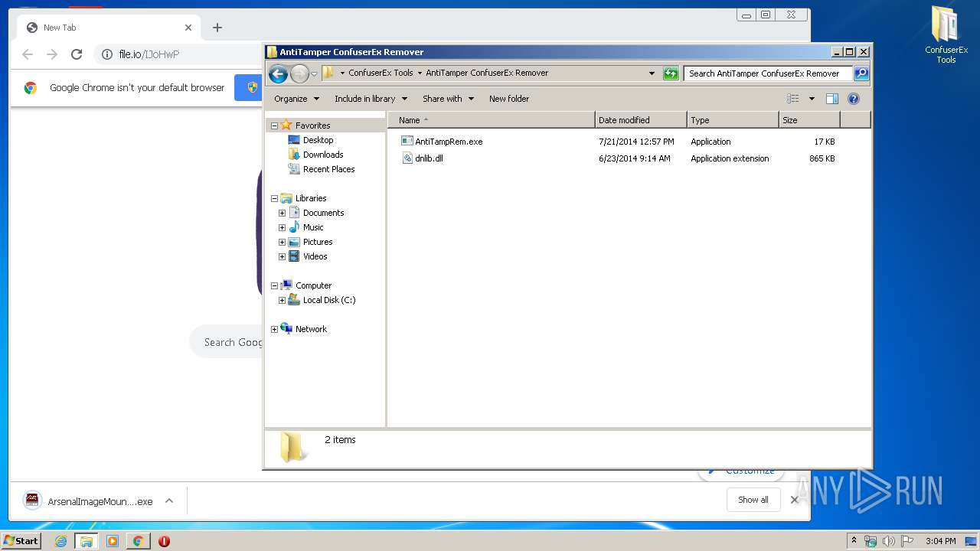Select the Pictures library
Screen dimensions: 980x551
click(x=318, y=242)
